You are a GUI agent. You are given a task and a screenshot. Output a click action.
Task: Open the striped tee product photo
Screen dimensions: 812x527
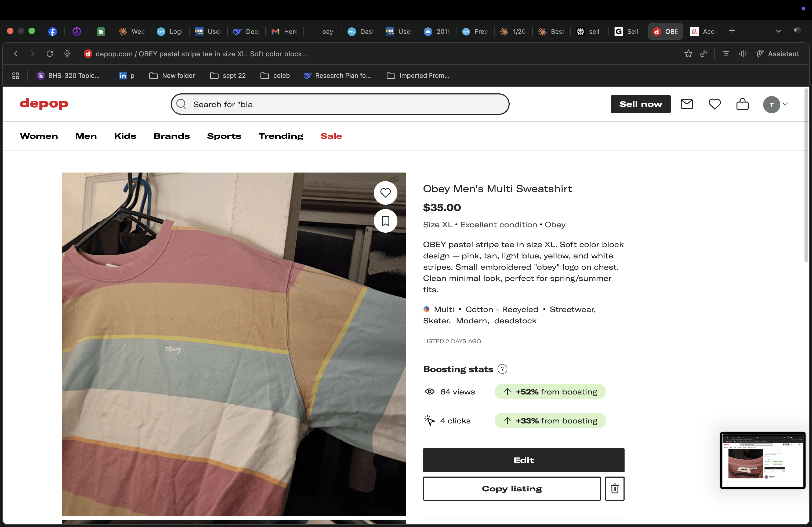pyautogui.click(x=234, y=344)
